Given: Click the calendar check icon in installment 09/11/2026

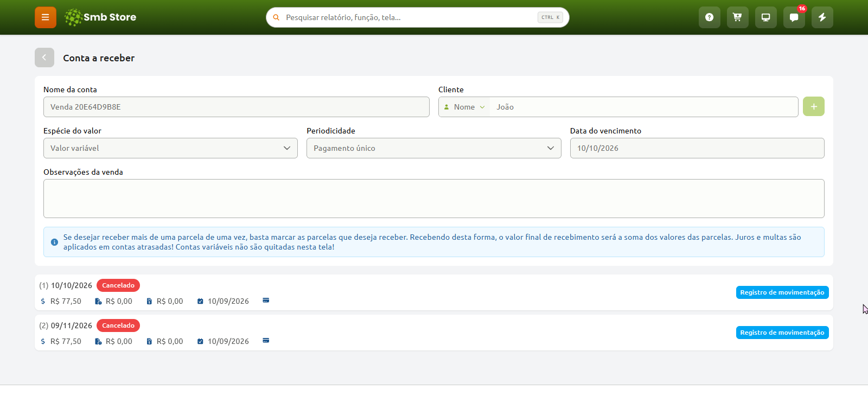Looking at the screenshot, I should (200, 341).
